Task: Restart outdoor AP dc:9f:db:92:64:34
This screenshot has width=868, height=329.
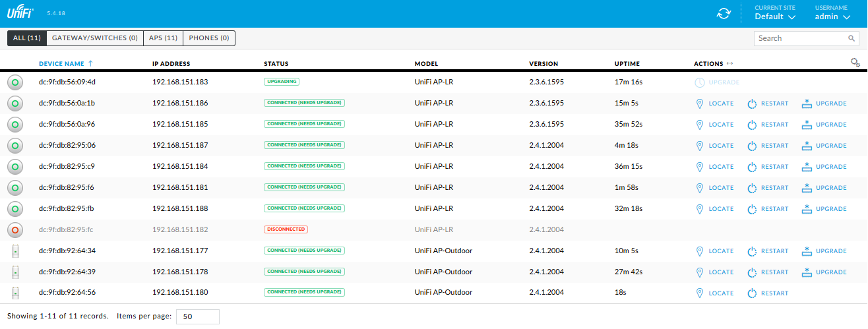Action: coord(768,251)
